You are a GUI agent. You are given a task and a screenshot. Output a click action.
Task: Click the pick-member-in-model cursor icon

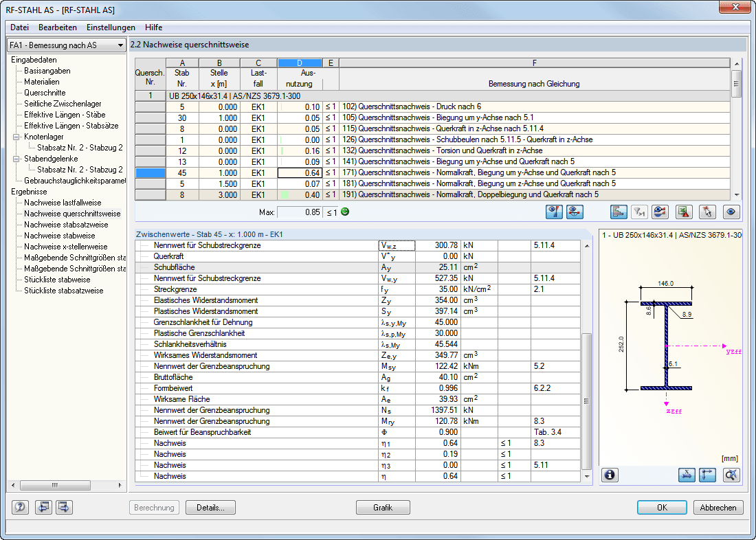708,212
